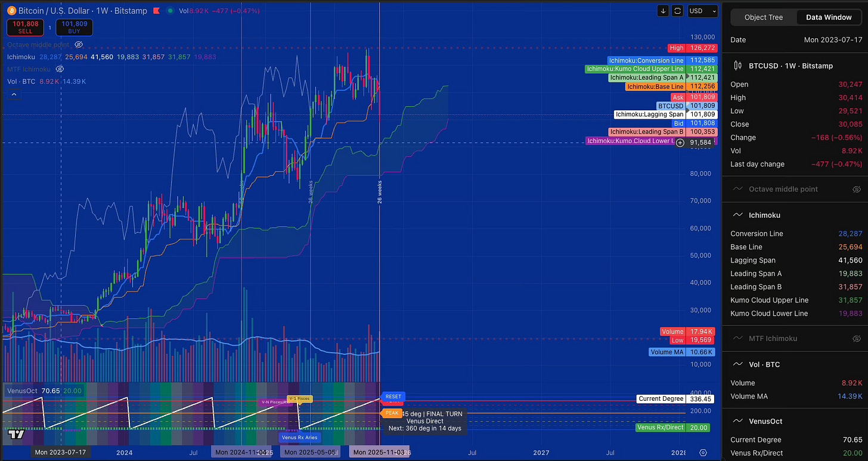Click the downward arrow button above the price scale
868x461 pixels.
tap(664, 11)
